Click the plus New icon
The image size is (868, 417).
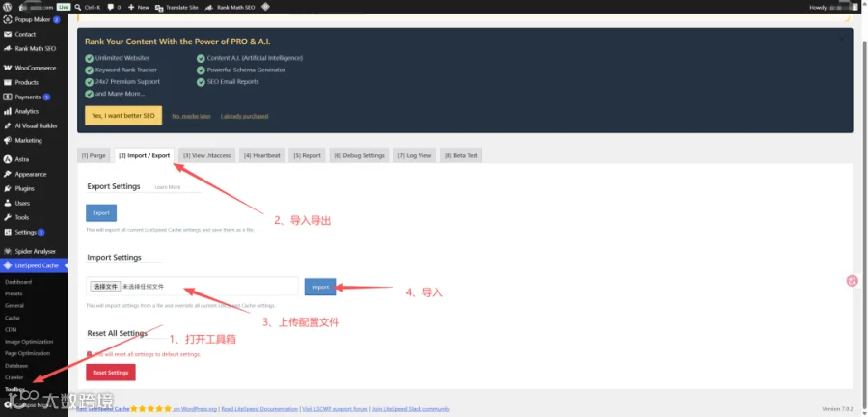click(131, 7)
